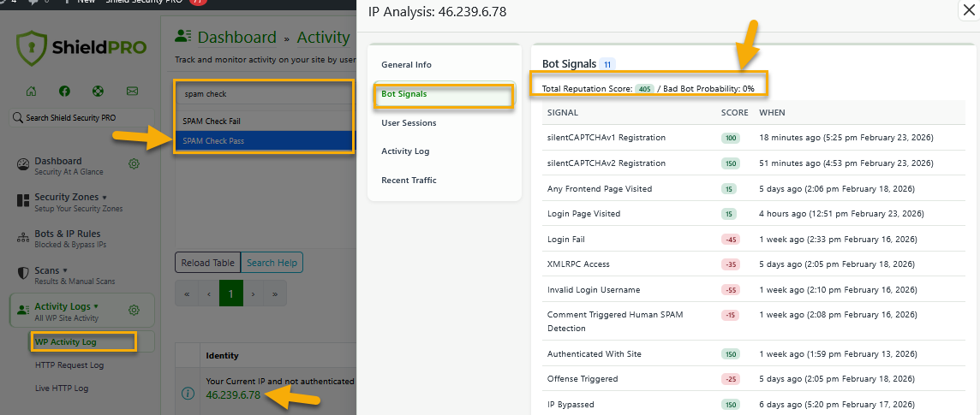Click the Activity Logs user-list icon
This screenshot has width=980, height=415.
coord(23,310)
